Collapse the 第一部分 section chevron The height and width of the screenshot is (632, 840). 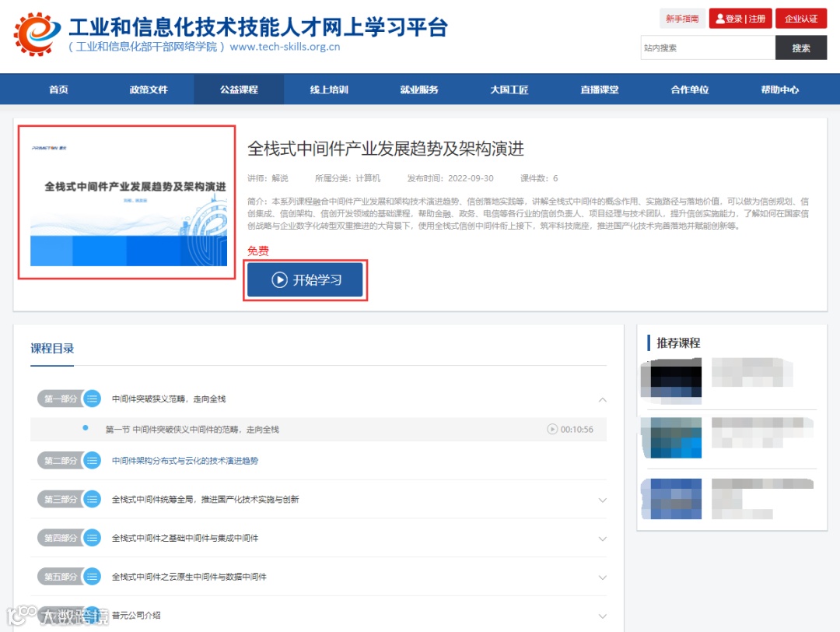coord(602,399)
